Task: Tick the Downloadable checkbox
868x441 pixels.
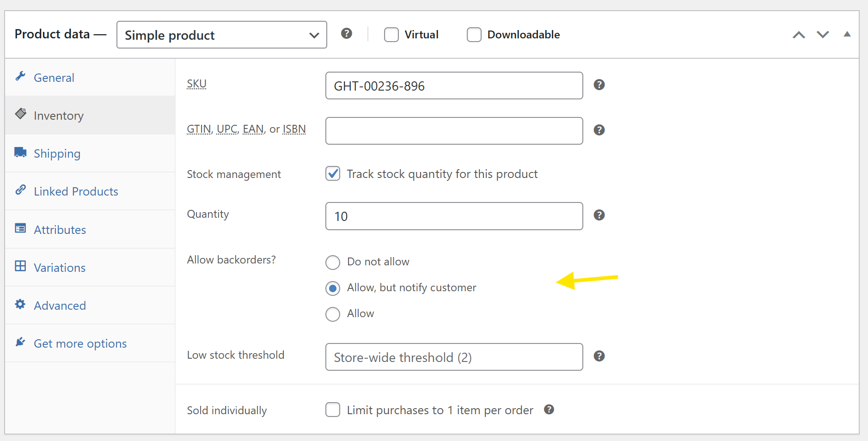Action: click(474, 35)
